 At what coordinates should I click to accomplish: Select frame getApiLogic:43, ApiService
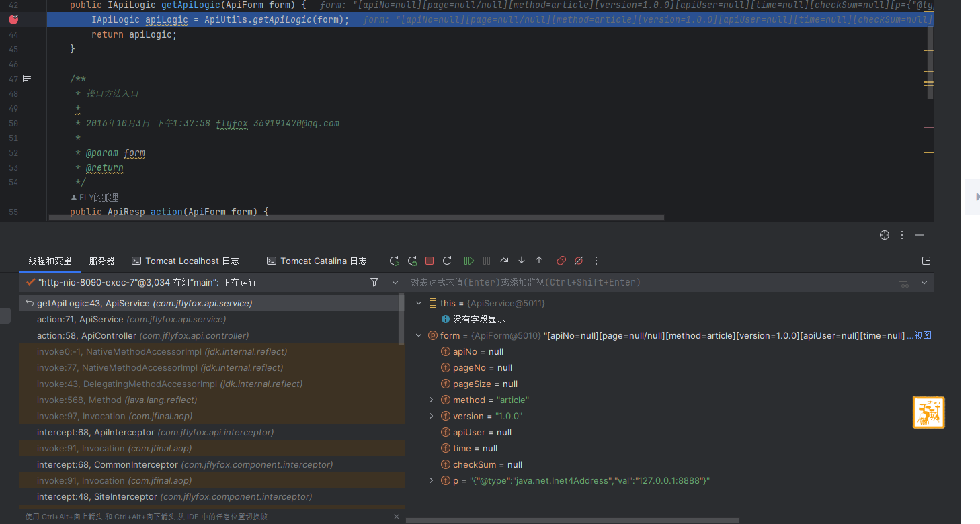[x=212, y=304]
